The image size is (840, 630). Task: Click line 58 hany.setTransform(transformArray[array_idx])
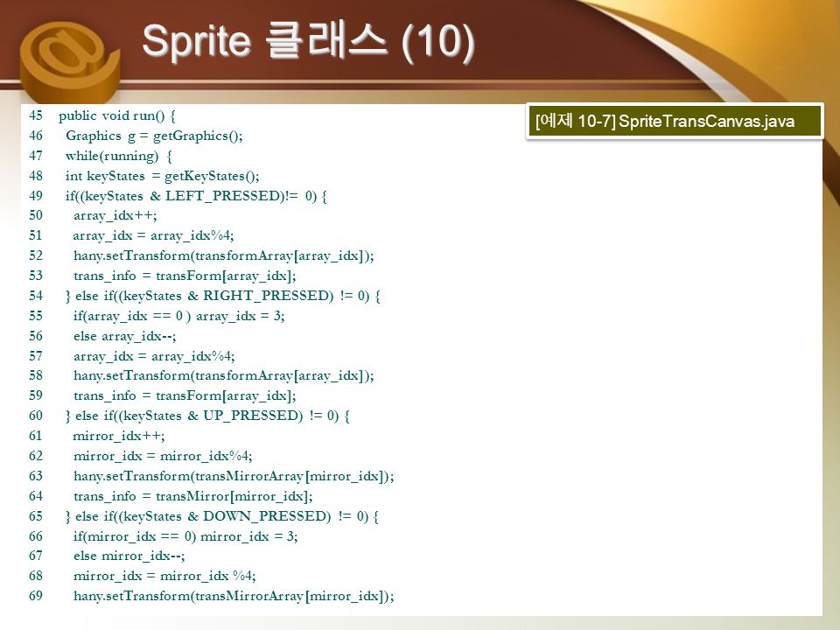point(224,376)
